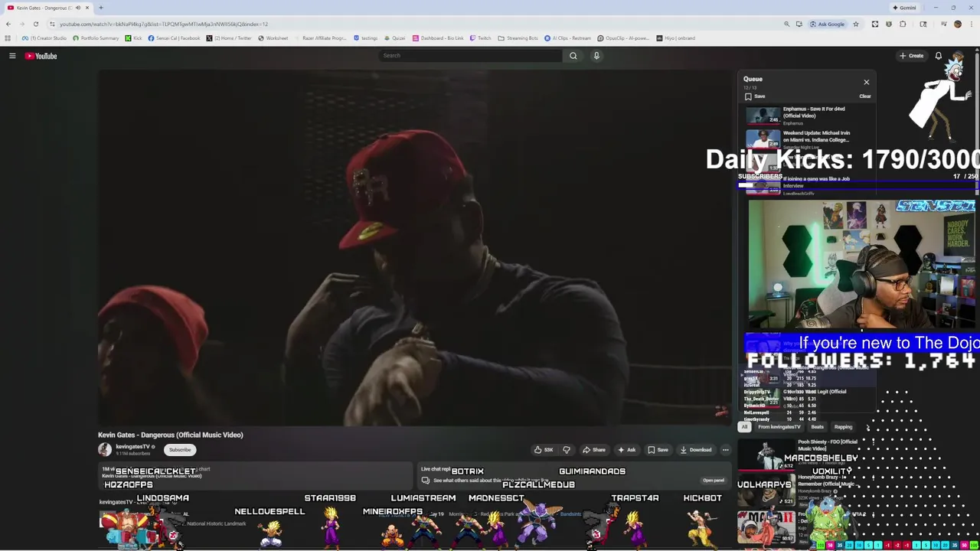This screenshot has height=551, width=980.
Task: Open more actions three-dot menu
Action: click(725, 450)
